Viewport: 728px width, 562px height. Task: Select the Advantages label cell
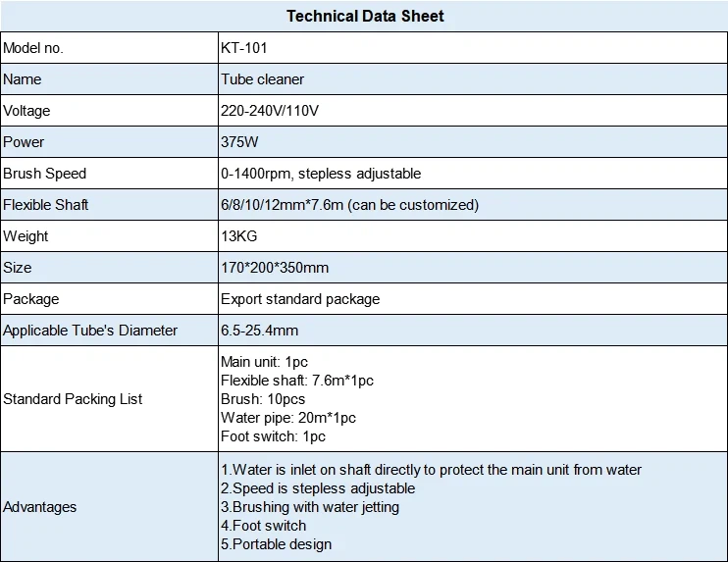point(109,507)
